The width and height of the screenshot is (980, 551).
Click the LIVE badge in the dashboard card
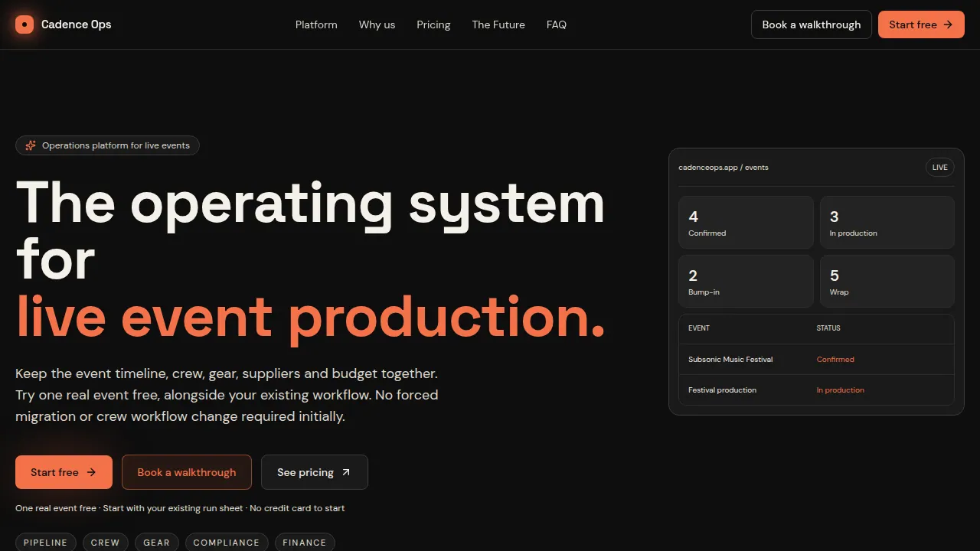(940, 167)
